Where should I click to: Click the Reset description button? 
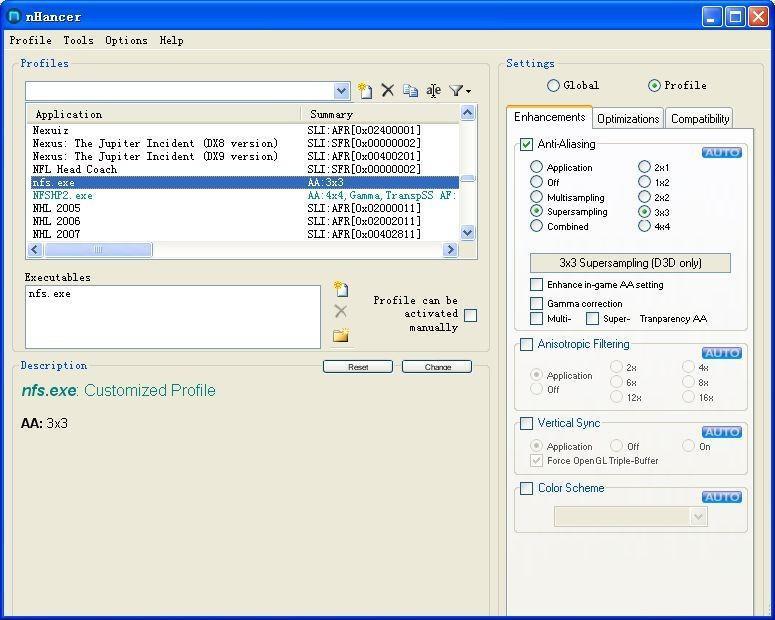358,367
